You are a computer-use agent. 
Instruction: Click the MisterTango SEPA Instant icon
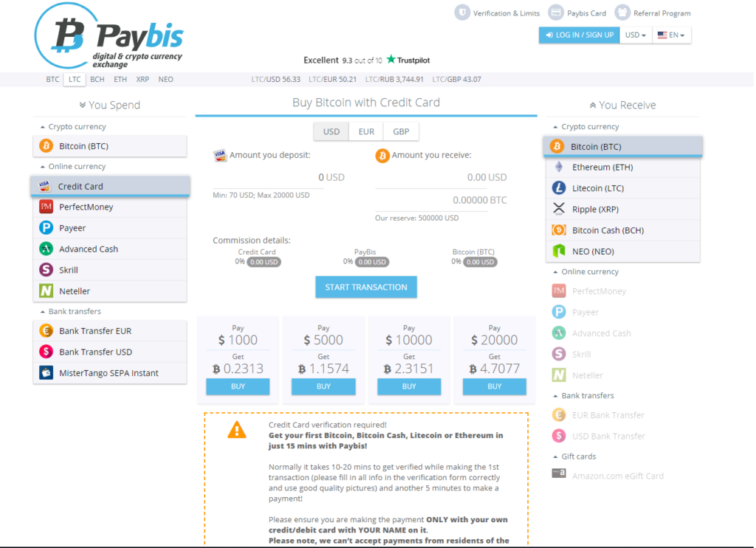click(x=46, y=374)
